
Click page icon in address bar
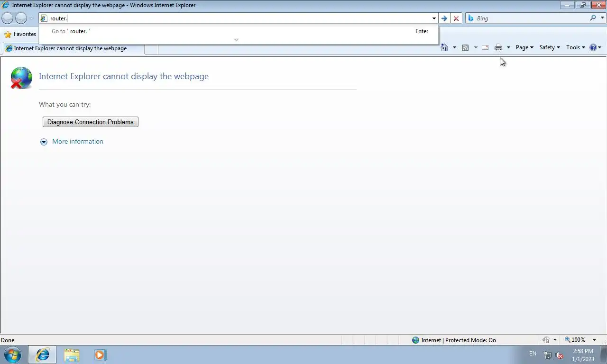pos(44,18)
